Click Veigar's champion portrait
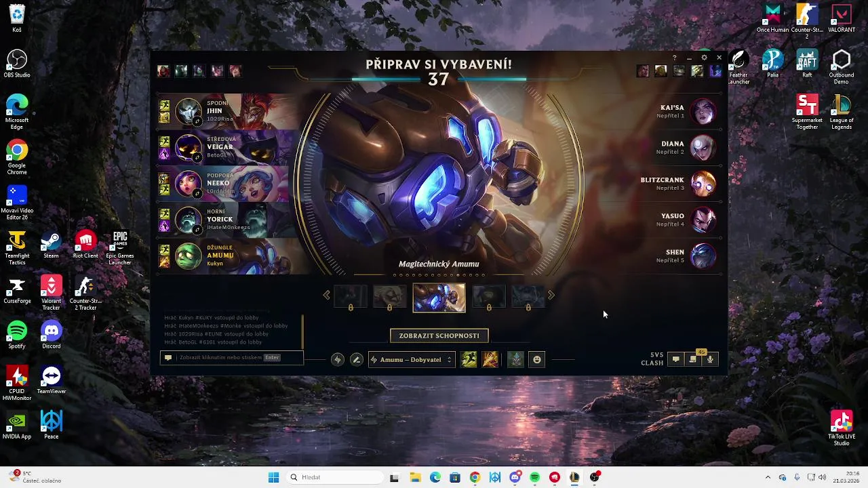 (x=189, y=147)
